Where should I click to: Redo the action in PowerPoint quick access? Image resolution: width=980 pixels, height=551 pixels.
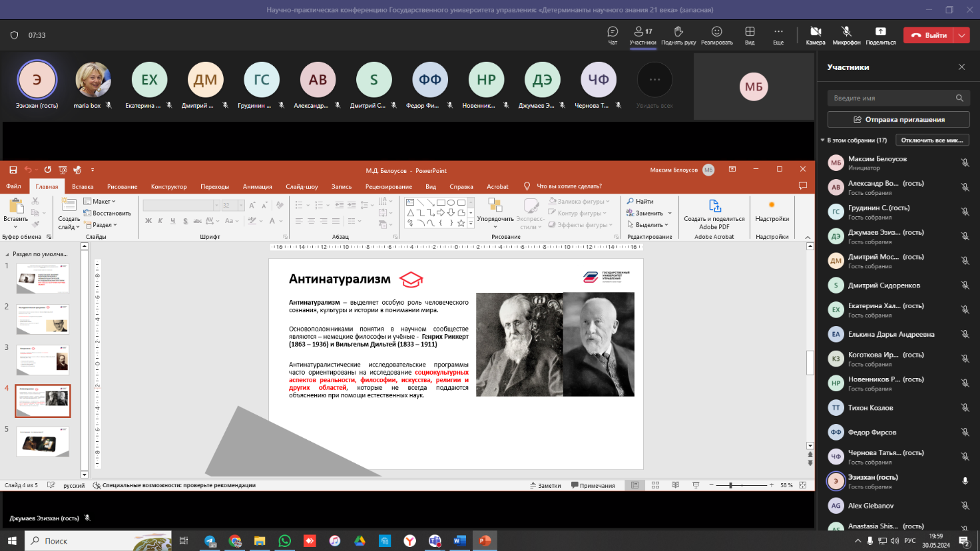47,170
